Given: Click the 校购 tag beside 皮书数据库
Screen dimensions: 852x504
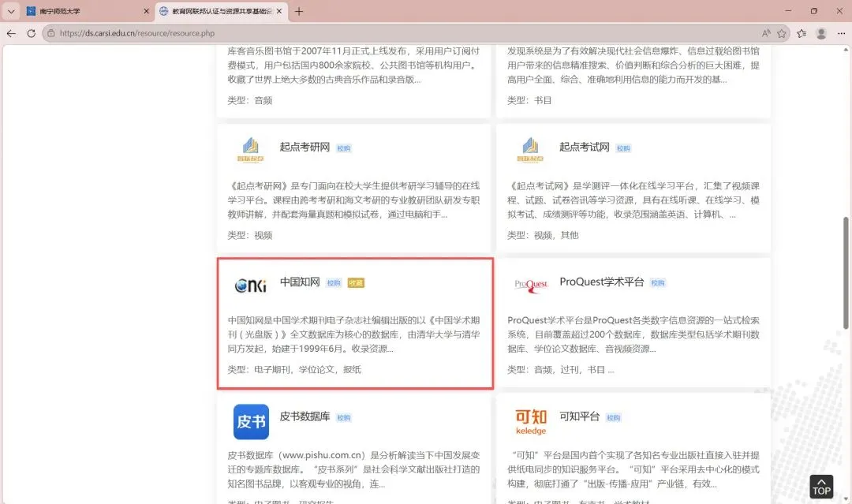Looking at the screenshot, I should coord(344,418).
